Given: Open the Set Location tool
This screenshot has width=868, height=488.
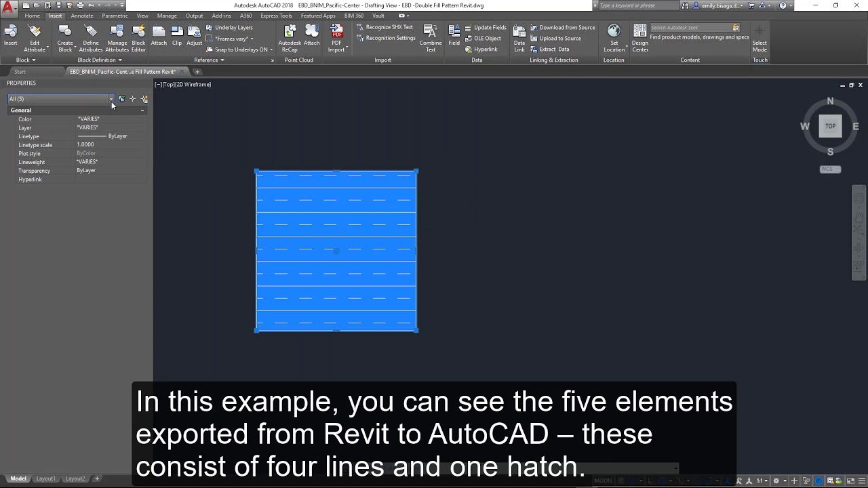Looking at the screenshot, I should [613, 37].
